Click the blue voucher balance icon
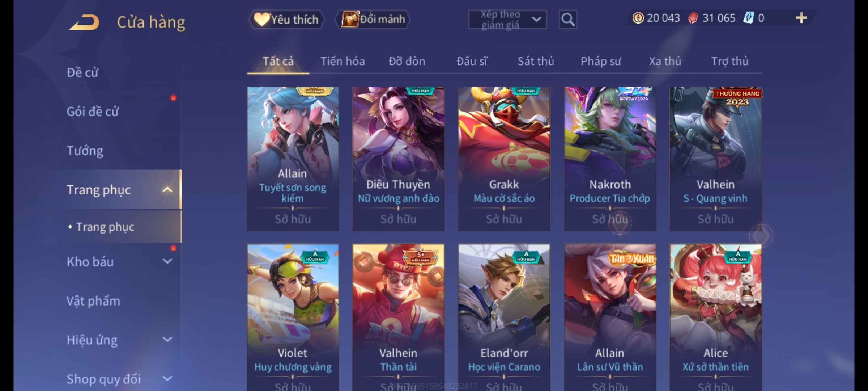 pos(748,18)
